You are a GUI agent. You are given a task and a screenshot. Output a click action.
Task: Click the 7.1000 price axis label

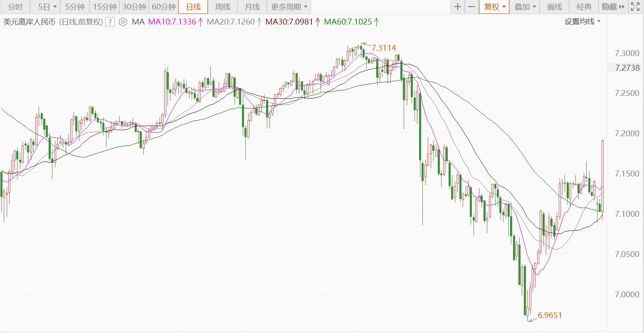point(627,213)
